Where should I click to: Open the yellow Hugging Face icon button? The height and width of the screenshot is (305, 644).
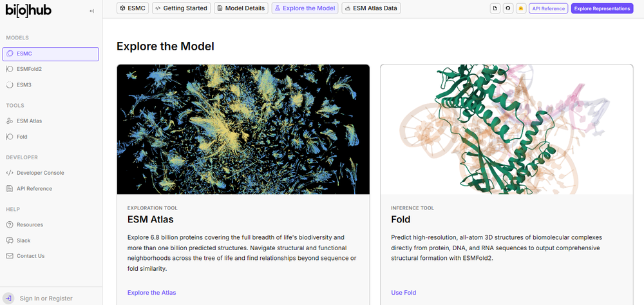[521, 8]
